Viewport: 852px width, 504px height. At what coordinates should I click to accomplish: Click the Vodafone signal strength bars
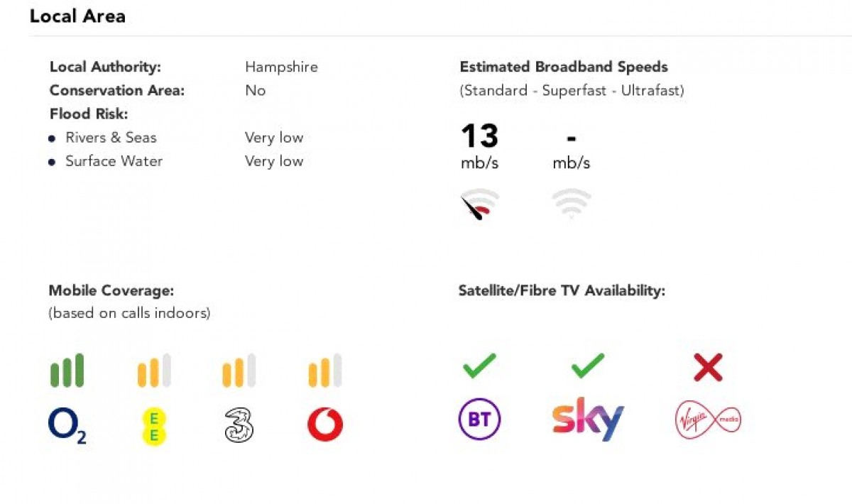[325, 371]
